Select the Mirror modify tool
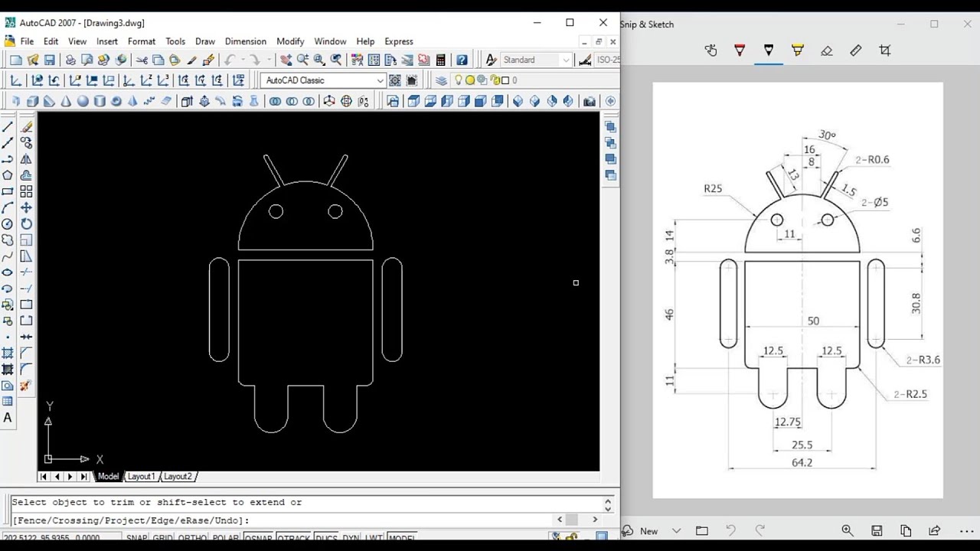The height and width of the screenshot is (551, 980). [x=26, y=159]
